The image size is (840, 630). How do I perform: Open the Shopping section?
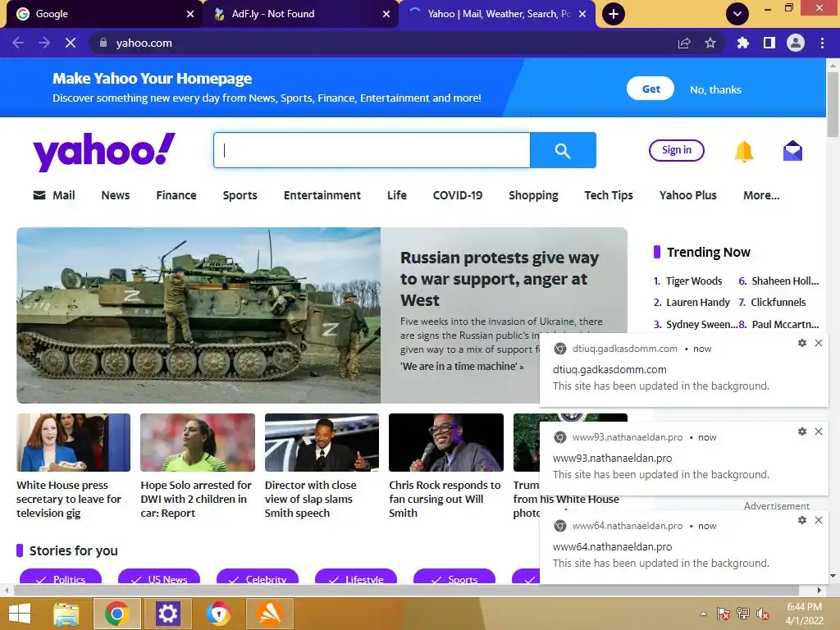pyautogui.click(x=533, y=195)
